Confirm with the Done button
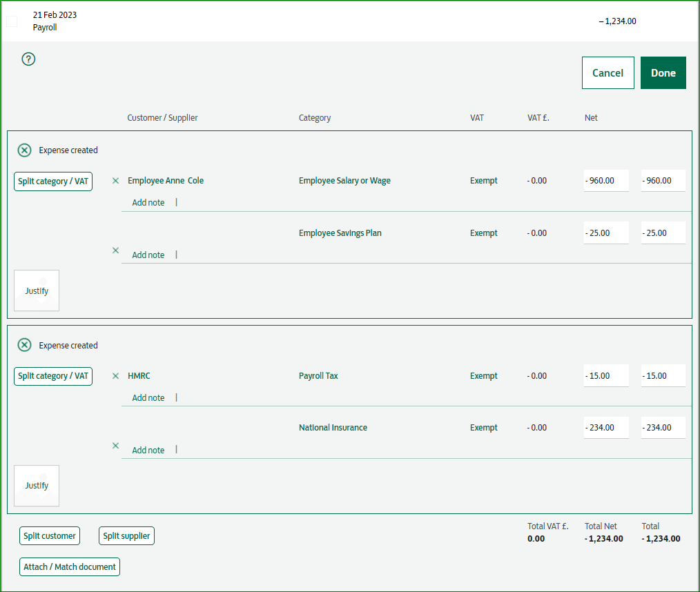 (x=663, y=72)
